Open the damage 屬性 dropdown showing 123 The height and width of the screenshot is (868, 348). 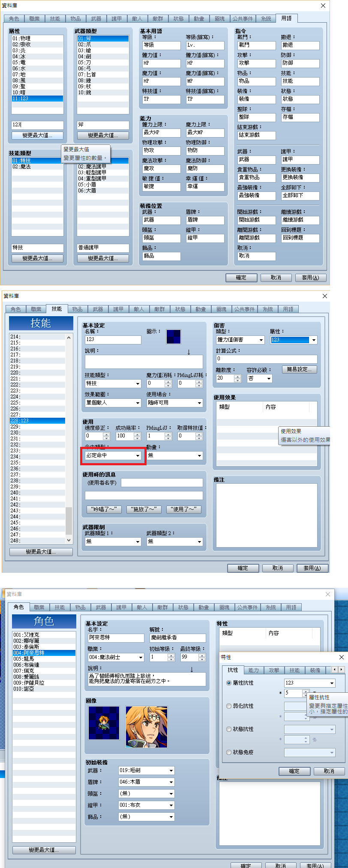[294, 340]
